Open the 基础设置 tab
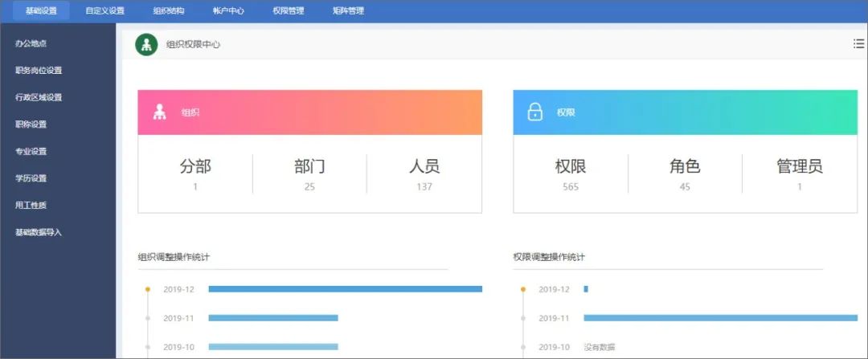Image resolution: width=868 pixels, height=359 pixels. pyautogui.click(x=41, y=10)
